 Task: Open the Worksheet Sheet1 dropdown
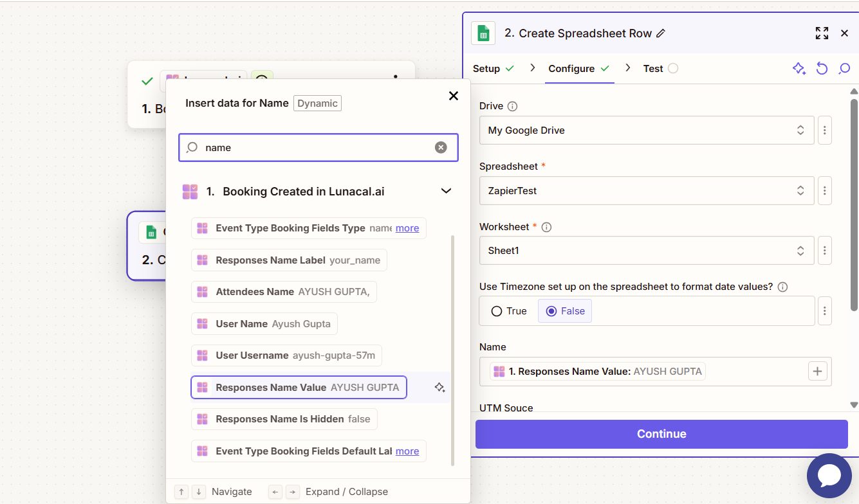coord(647,250)
